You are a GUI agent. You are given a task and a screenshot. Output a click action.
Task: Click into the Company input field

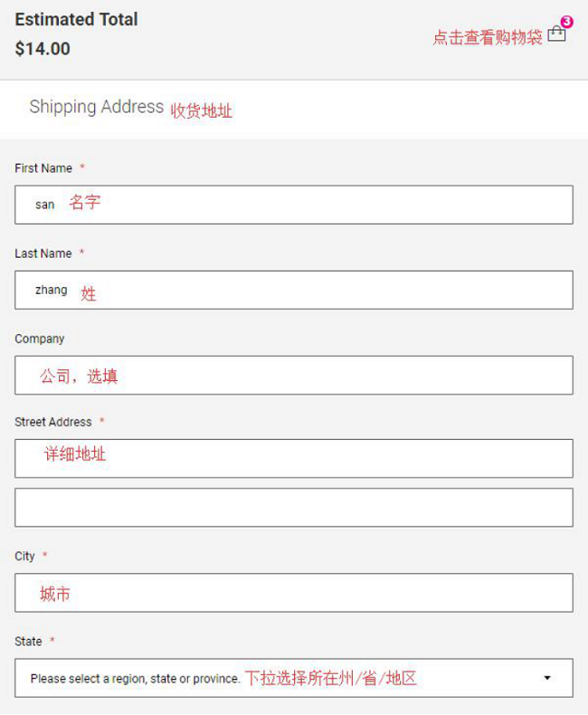[x=293, y=376]
